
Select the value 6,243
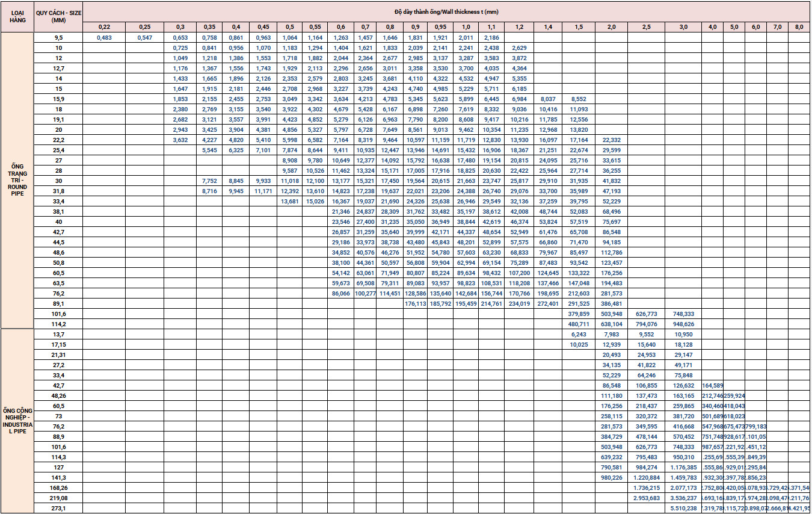[x=579, y=334]
